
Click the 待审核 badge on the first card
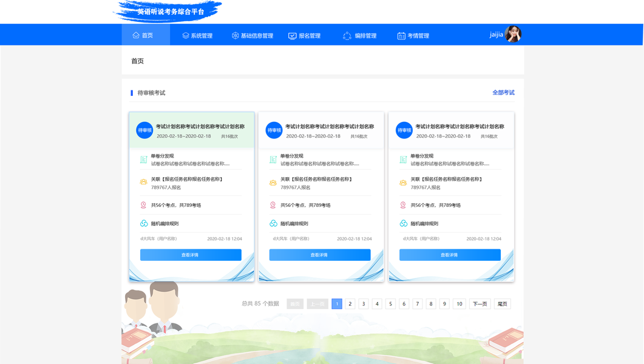[x=144, y=130]
